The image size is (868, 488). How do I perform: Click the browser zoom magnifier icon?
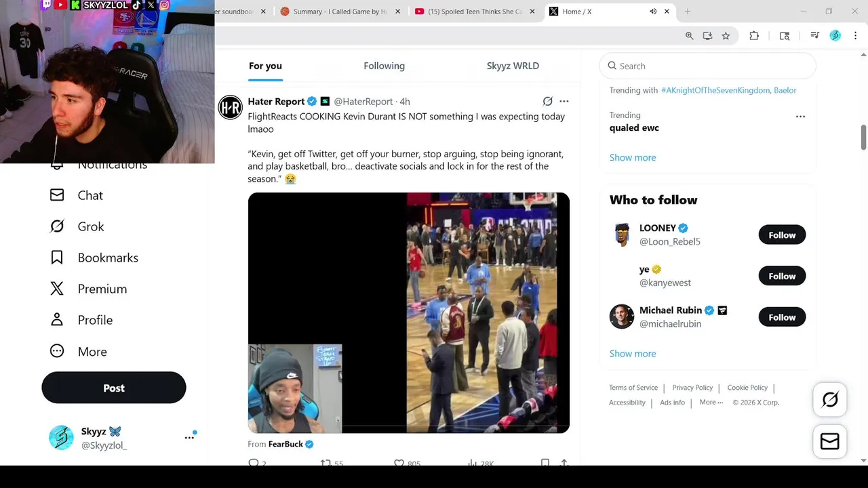coord(690,36)
